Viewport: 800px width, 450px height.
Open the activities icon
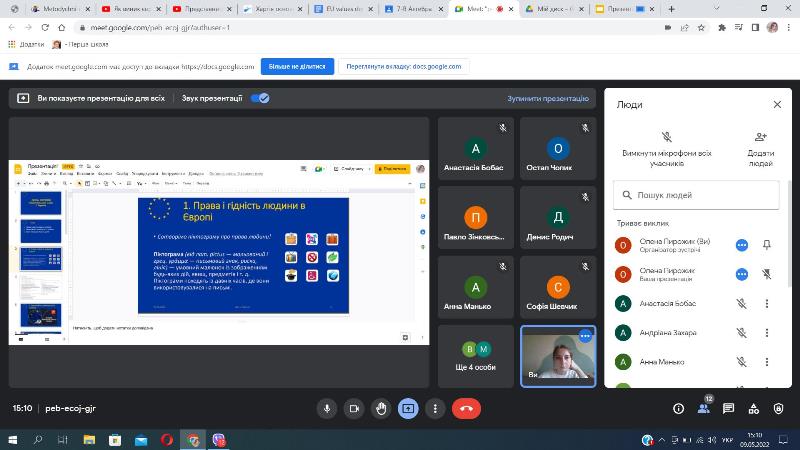coord(756,408)
